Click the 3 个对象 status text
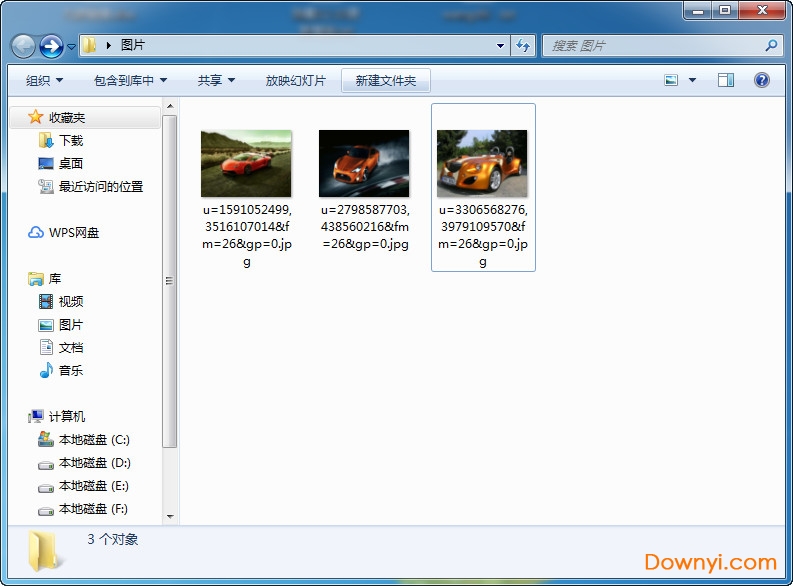 tap(113, 539)
